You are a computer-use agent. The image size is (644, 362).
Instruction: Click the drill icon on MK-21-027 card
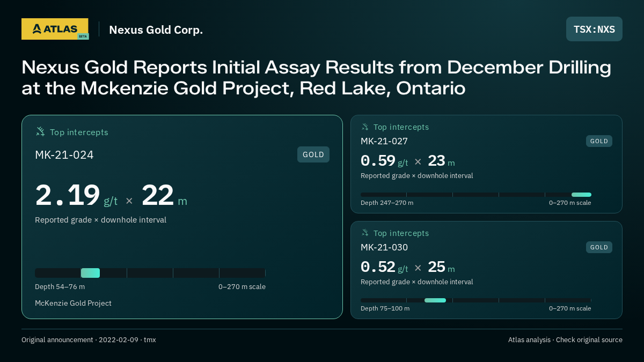pos(365,127)
